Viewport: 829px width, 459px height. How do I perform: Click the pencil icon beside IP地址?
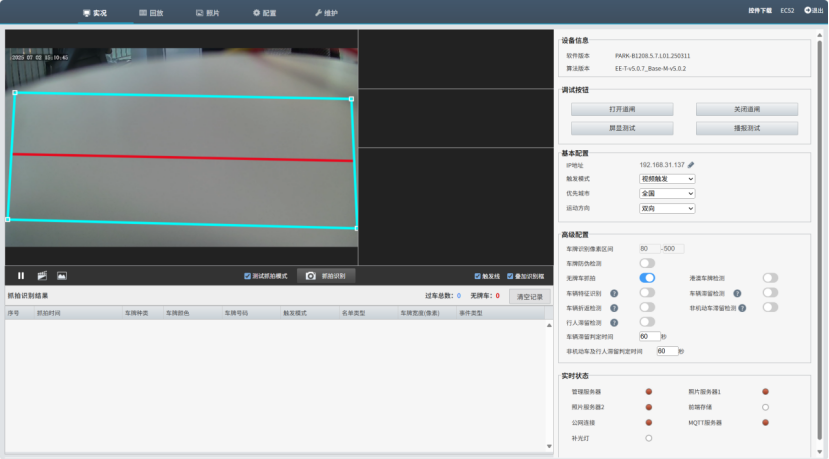click(x=690, y=165)
